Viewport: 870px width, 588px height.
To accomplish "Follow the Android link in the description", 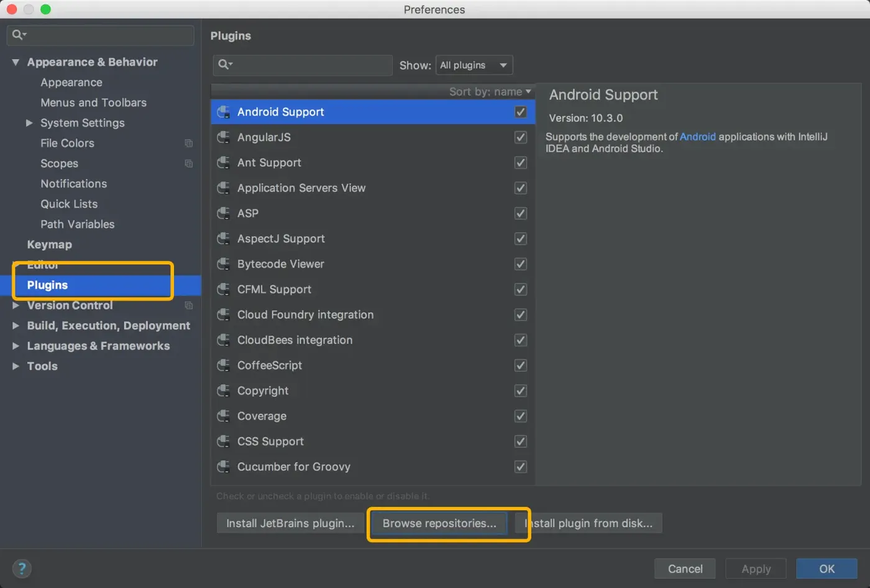I will tap(697, 137).
